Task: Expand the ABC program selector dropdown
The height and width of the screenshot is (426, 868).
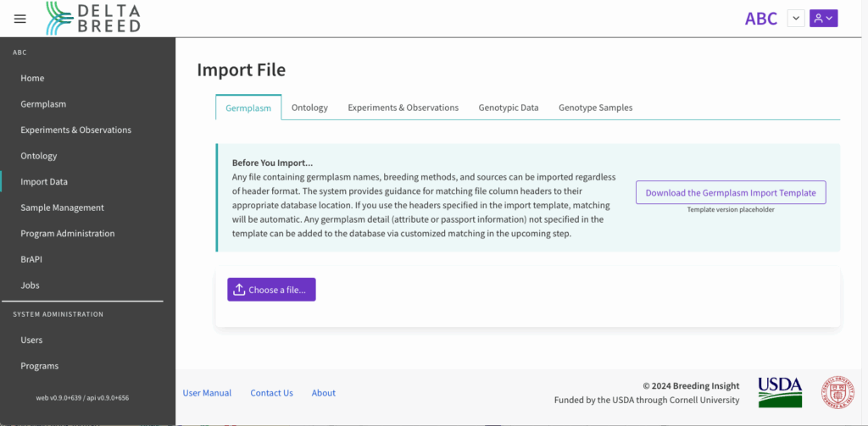Action: pos(796,18)
